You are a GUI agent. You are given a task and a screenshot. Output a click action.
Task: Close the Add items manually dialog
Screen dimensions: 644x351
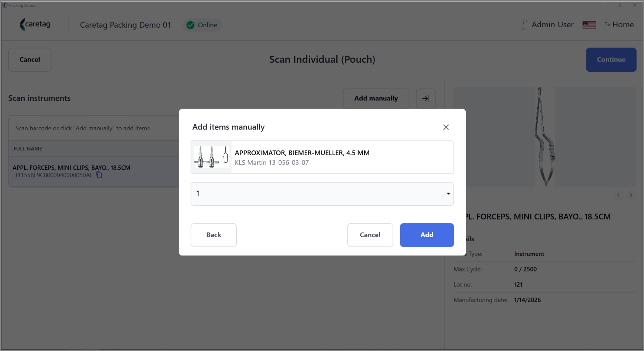pos(446,127)
